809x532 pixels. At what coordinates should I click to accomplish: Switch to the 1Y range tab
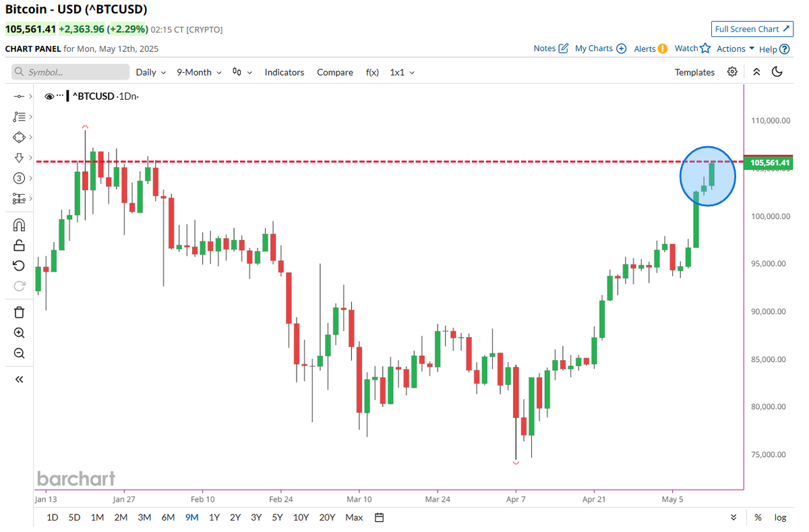pos(214,517)
